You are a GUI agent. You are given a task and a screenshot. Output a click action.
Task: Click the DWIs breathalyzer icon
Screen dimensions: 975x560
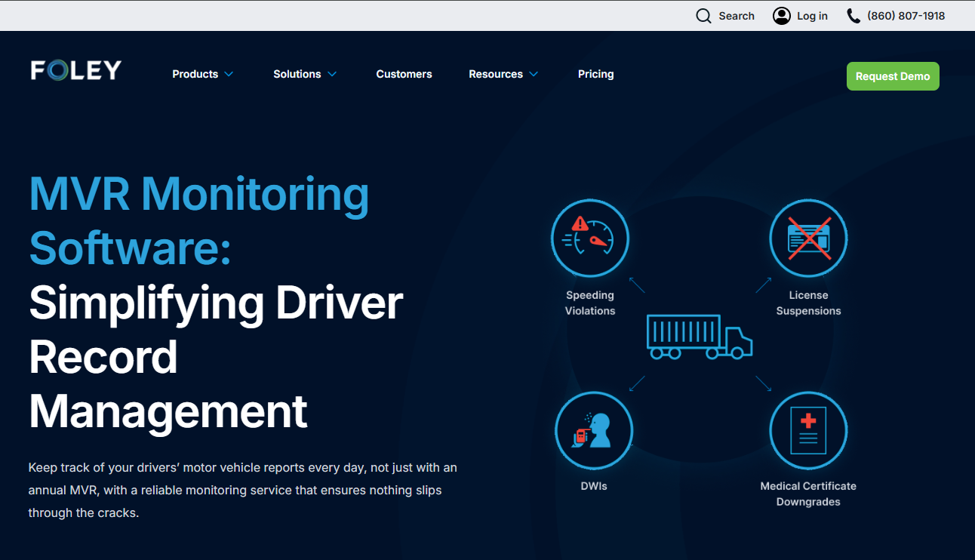tap(594, 431)
